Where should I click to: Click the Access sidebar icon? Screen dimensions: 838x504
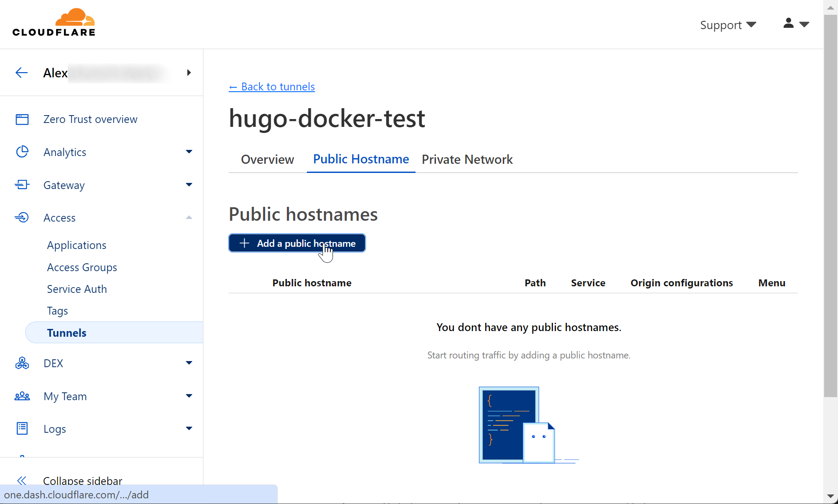pos(22,217)
